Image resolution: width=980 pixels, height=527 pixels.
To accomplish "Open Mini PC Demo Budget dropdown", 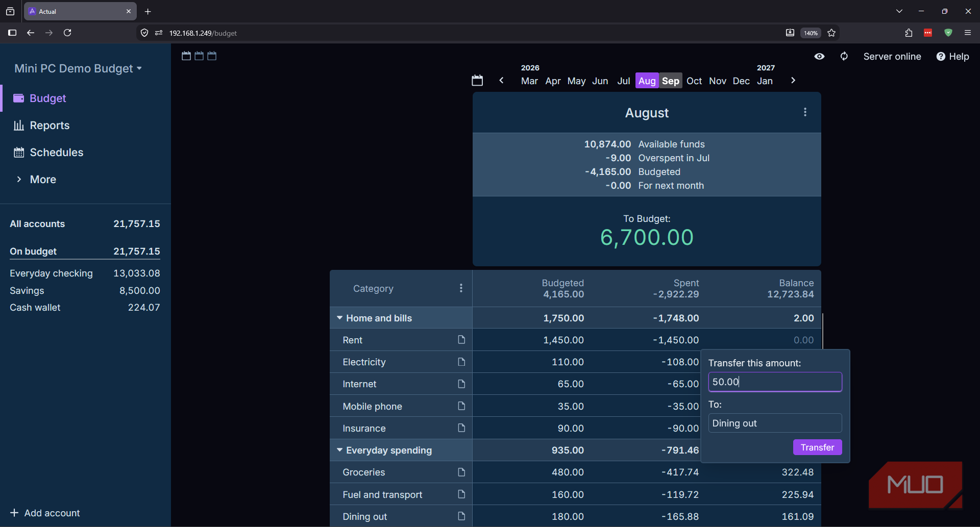I will [78, 68].
